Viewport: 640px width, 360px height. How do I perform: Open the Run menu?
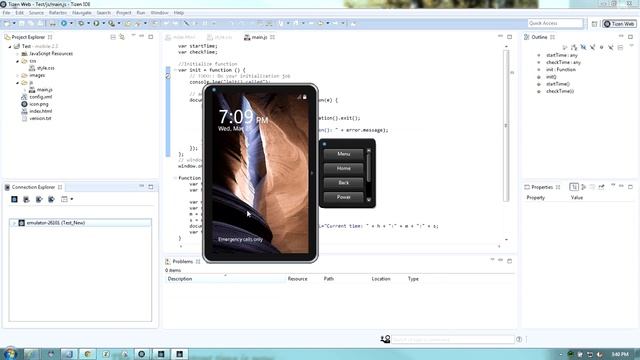[141, 13]
